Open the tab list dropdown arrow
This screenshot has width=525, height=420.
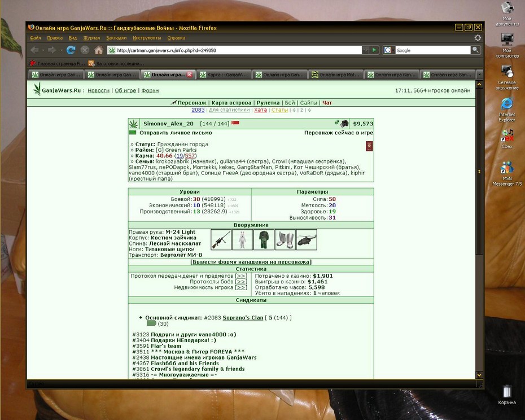click(479, 75)
